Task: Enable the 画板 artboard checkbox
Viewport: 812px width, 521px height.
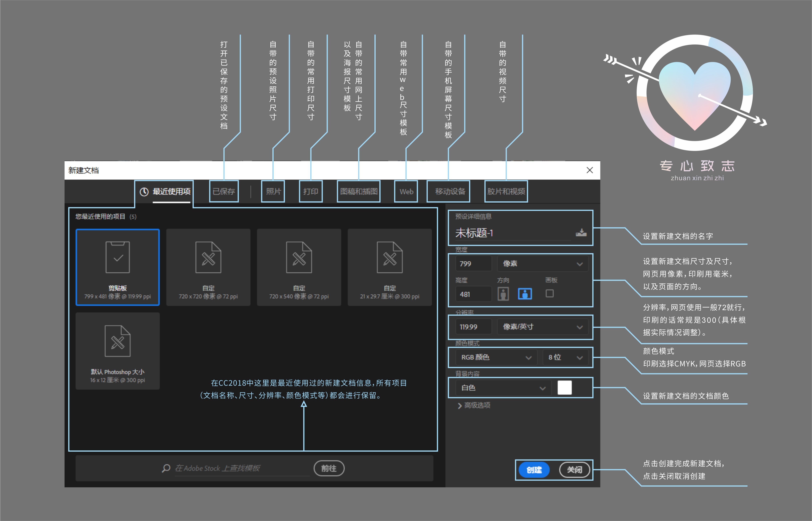Action: (550, 293)
